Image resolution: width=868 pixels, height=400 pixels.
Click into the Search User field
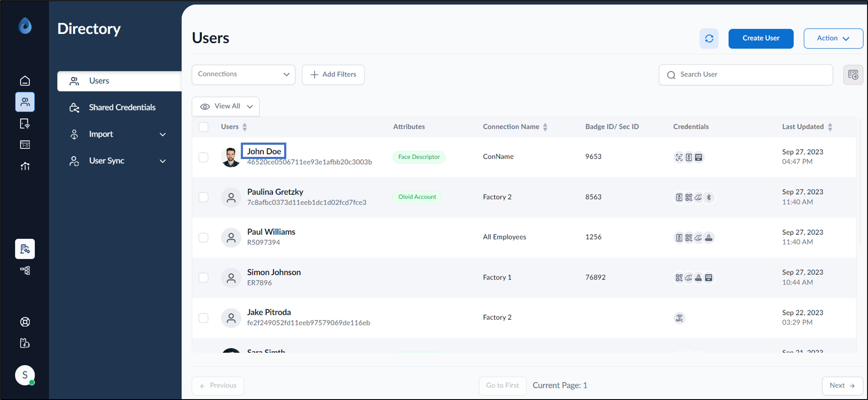[745, 75]
